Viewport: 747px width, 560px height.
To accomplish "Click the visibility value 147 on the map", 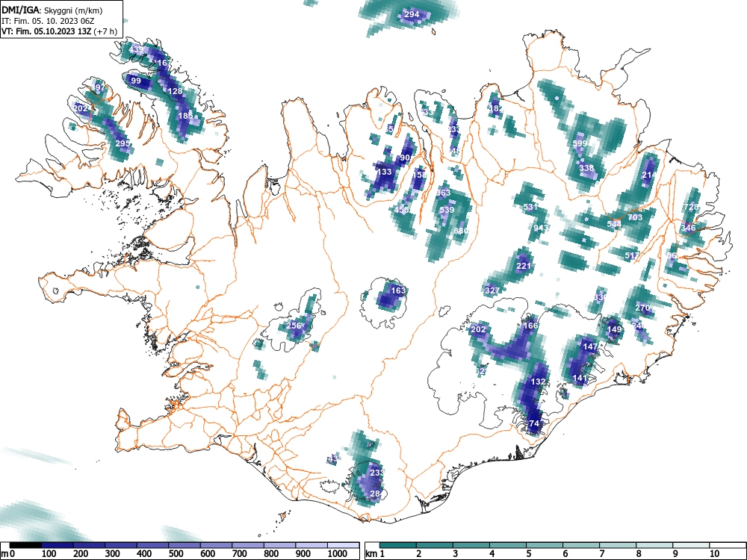I will point(591,346).
